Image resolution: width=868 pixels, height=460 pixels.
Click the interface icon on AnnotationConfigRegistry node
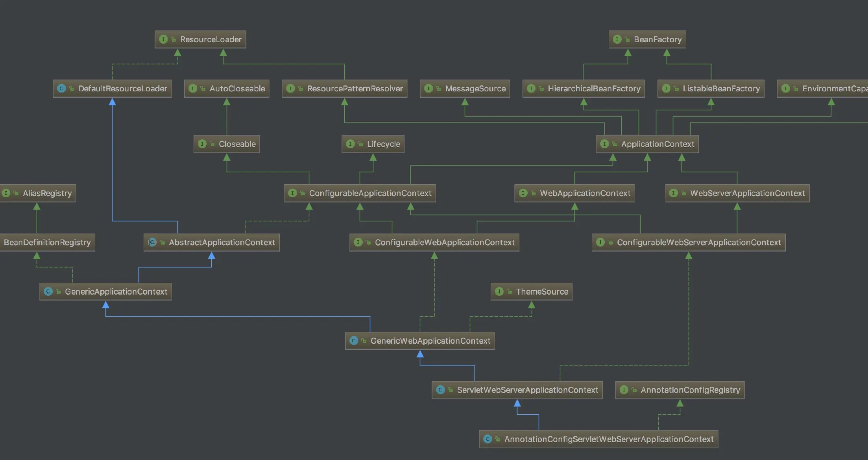pos(624,390)
